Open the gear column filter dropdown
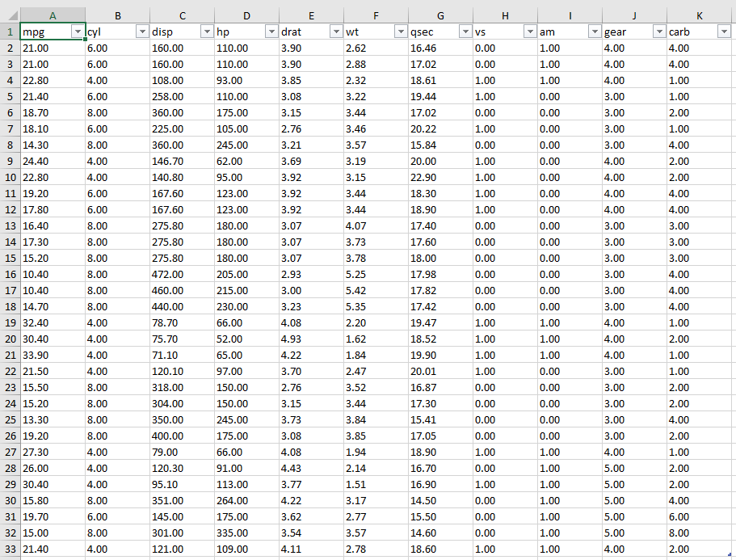This screenshot has width=736, height=560. tap(659, 32)
